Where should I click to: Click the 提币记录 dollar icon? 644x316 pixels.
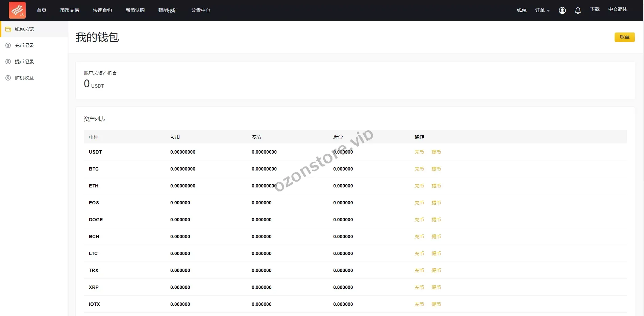[8, 62]
